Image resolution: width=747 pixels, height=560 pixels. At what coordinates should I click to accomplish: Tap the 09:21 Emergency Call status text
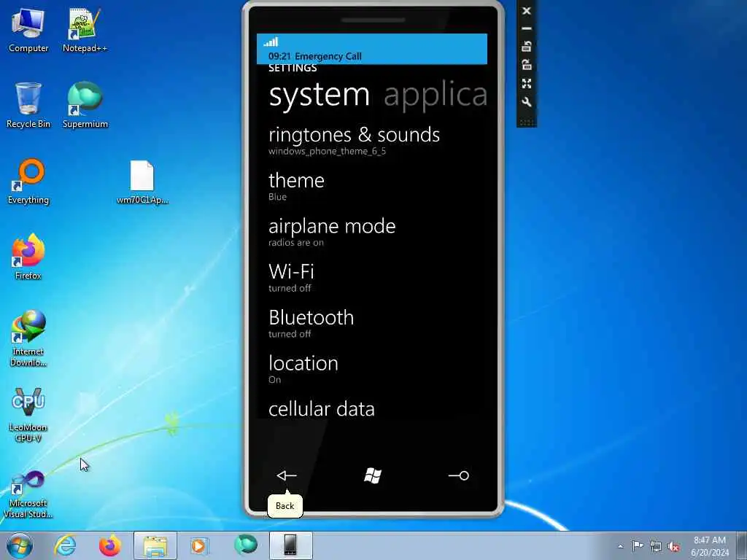(315, 56)
